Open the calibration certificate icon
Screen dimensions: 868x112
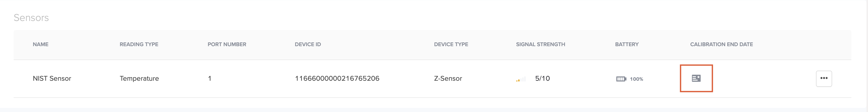click(696, 78)
